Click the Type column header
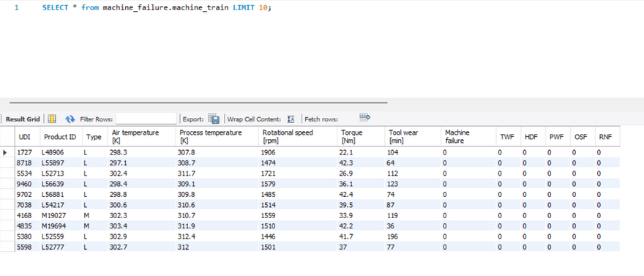This screenshot has height=276, width=644. coord(94,137)
